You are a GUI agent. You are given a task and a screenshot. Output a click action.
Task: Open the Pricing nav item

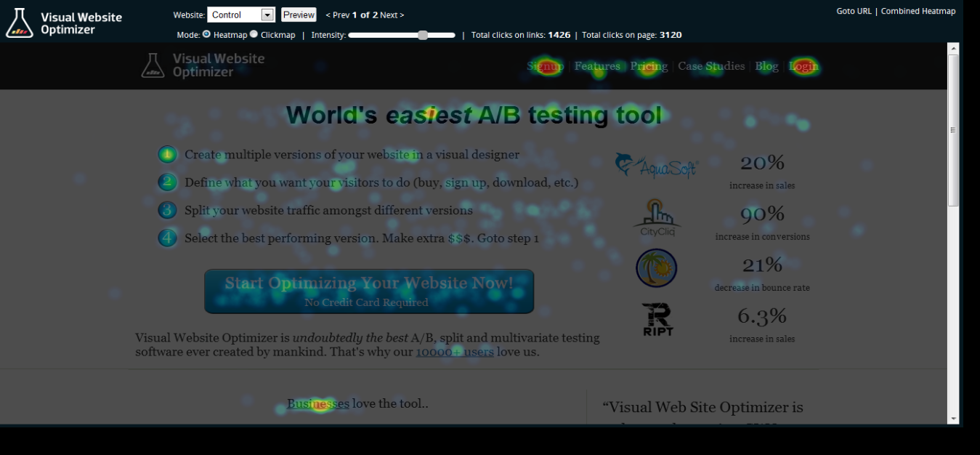coord(649,66)
